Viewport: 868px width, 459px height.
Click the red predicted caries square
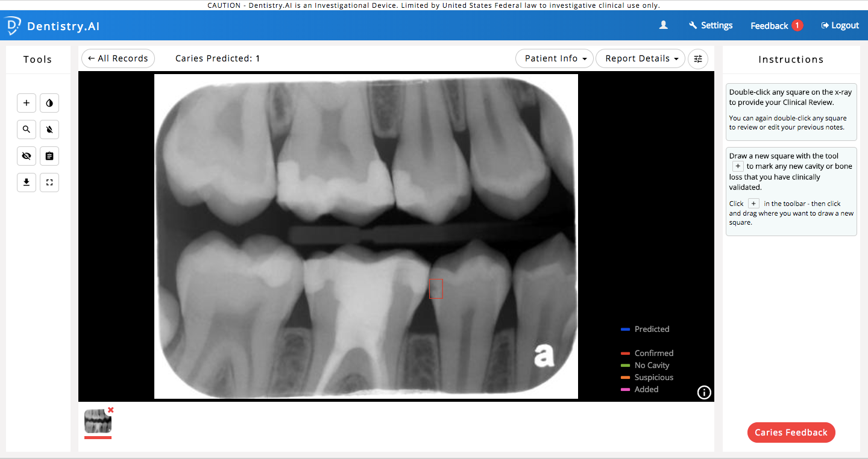(436, 289)
